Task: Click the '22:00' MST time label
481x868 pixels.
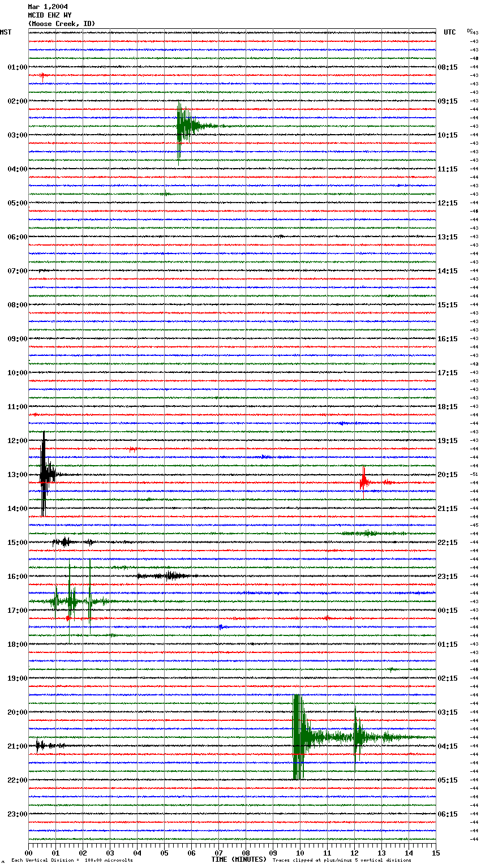Action: [x=18, y=780]
